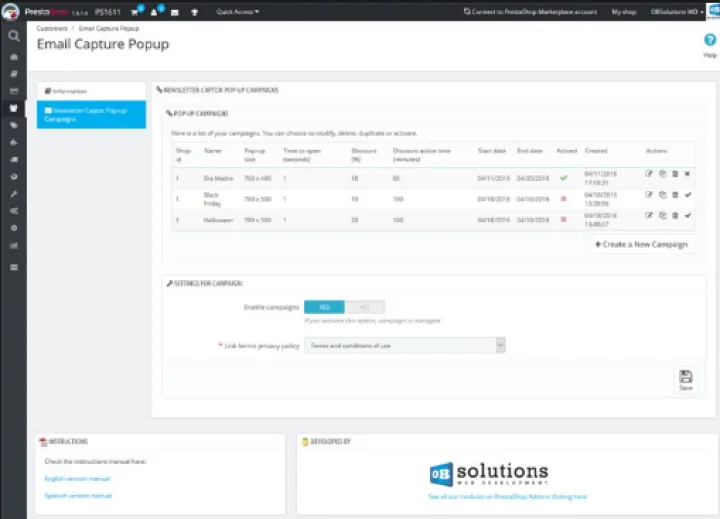Deactivate the Dia Madre campaign
Image resolution: width=720 pixels, height=519 pixels.
[688, 174]
